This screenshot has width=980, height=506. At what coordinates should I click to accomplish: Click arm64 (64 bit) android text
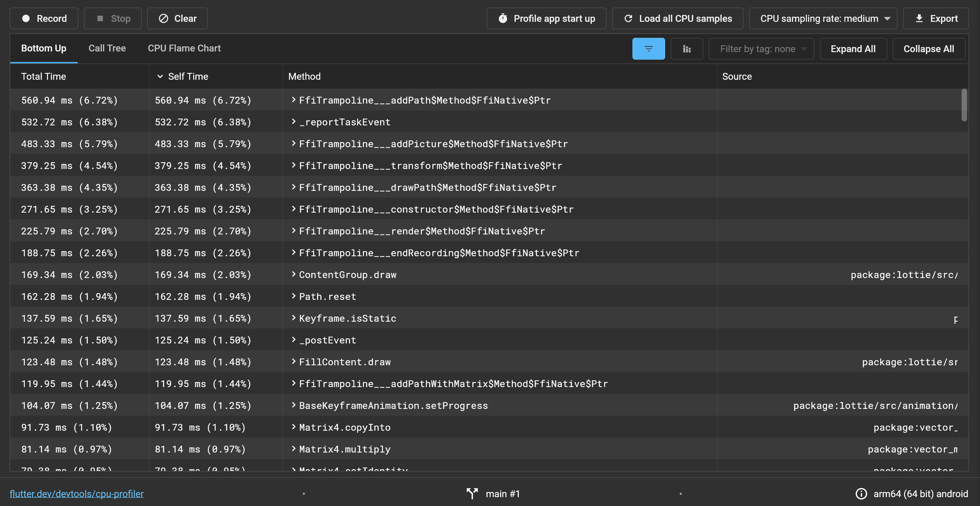(921, 494)
